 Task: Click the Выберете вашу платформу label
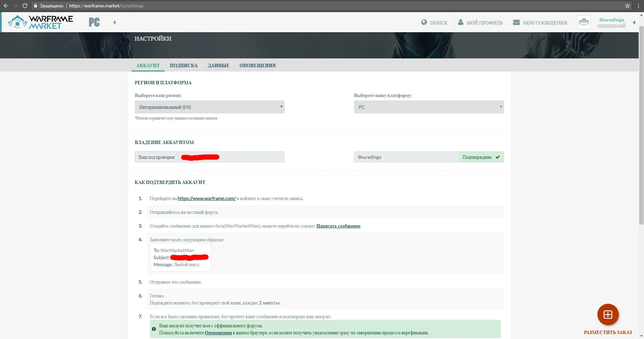click(383, 95)
